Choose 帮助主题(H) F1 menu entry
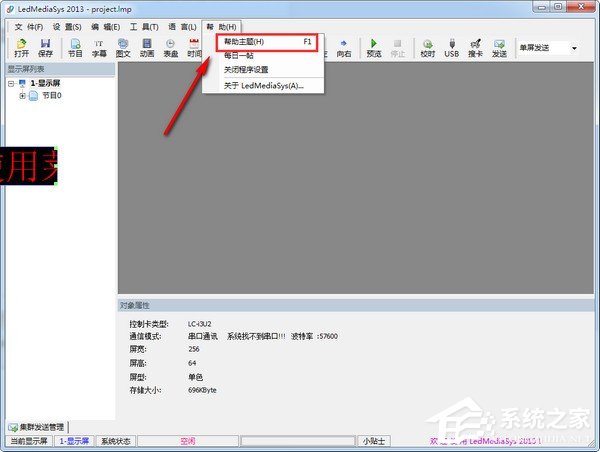Screen dimensions: 600x452 pos(267,42)
